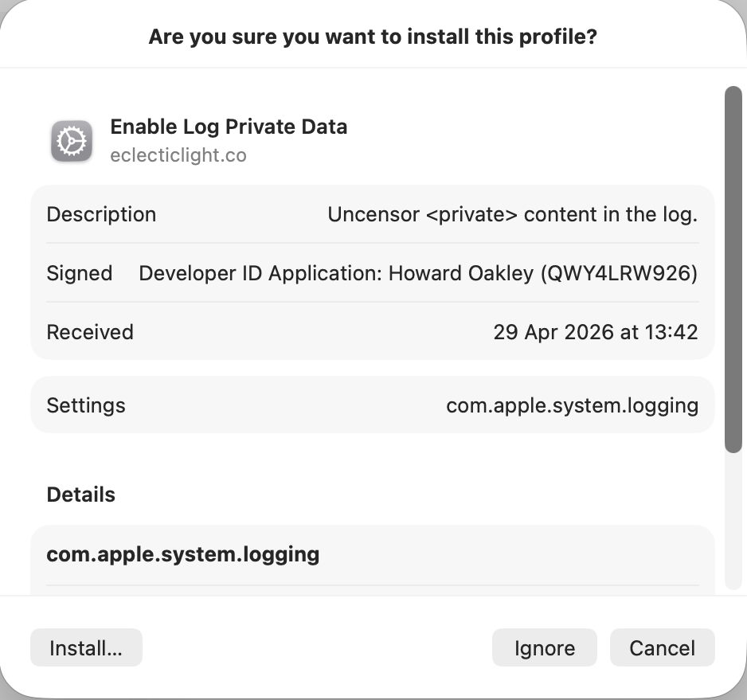Click the dialog's install confirmation title

(373, 37)
